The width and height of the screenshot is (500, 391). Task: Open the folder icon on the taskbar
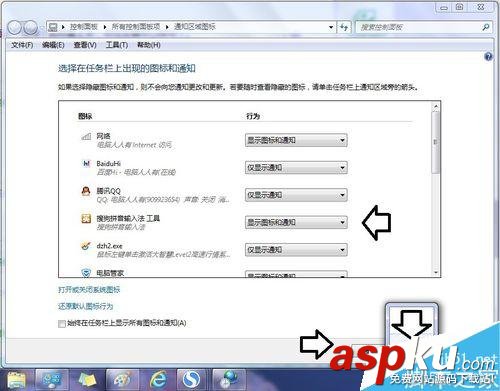pyautogui.click(x=17, y=380)
